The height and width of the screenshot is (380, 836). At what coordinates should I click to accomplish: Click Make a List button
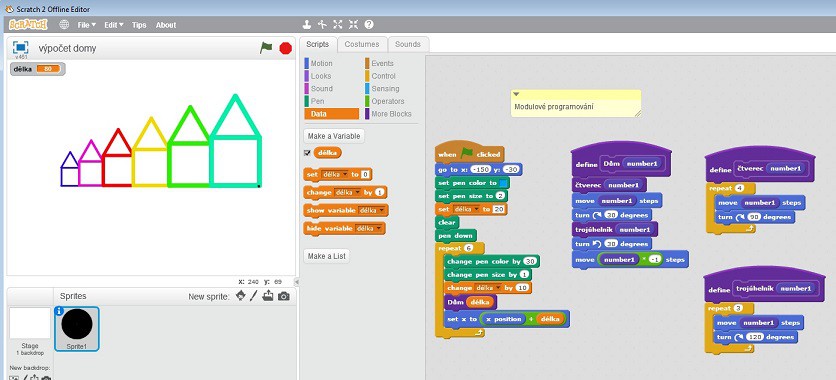coord(327,256)
